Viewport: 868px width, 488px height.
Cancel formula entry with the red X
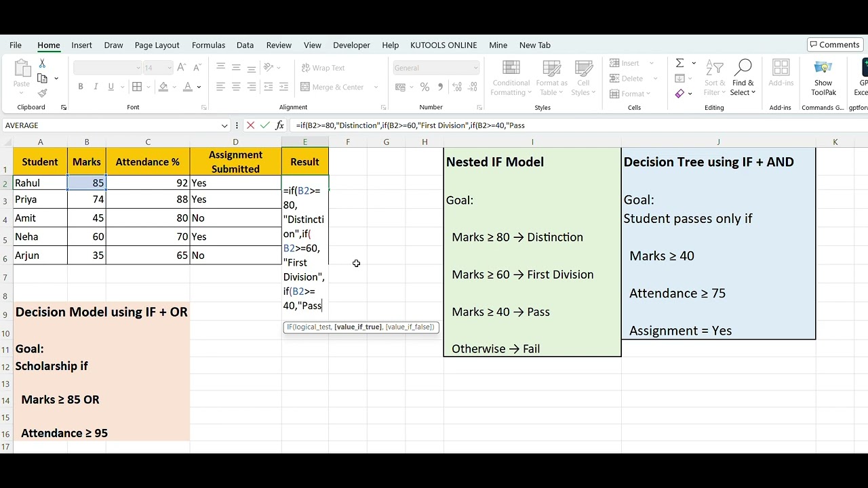pos(250,125)
